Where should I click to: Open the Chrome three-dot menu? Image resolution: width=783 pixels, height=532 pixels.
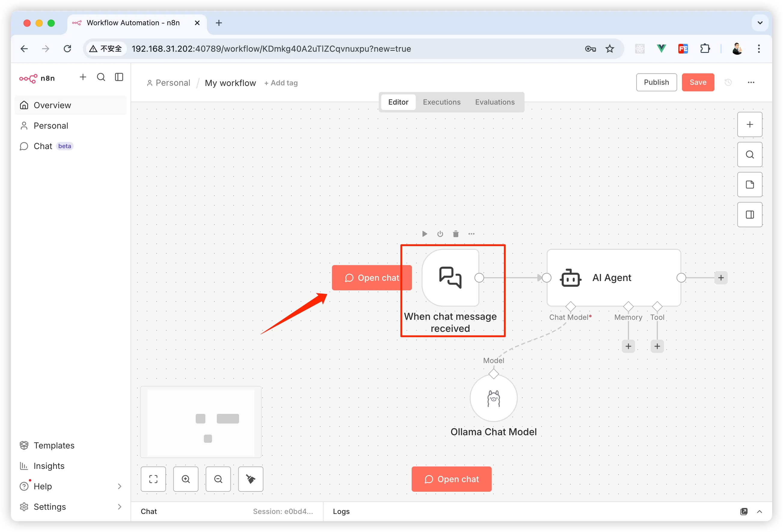(x=759, y=49)
